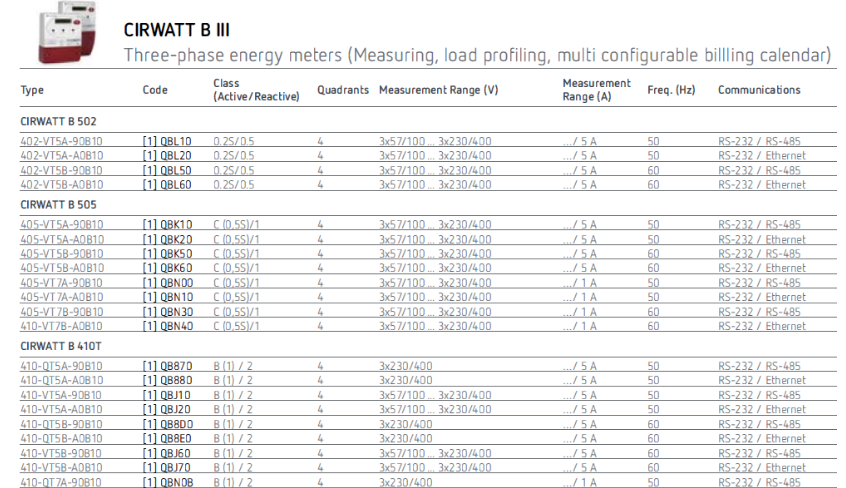Click code '[1] QBJ10'
The height and width of the screenshot is (488, 846).
click(x=167, y=395)
